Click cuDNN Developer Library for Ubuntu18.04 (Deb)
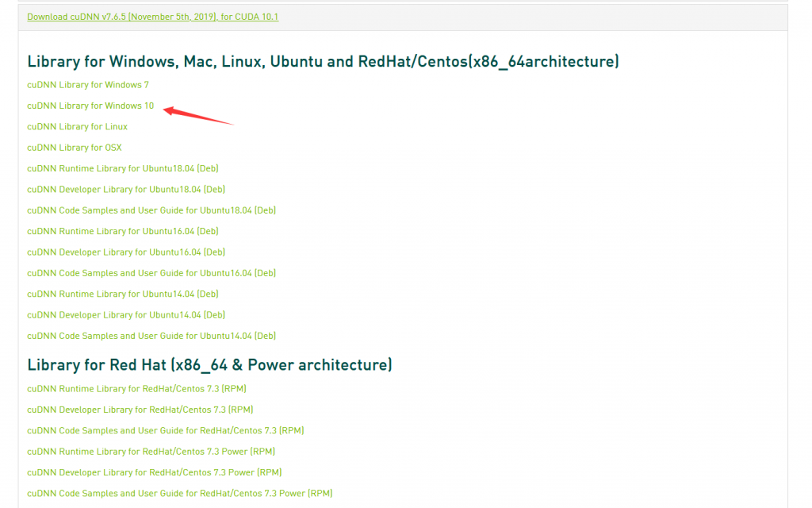Viewport: 812px width, 508px height. [x=126, y=189]
